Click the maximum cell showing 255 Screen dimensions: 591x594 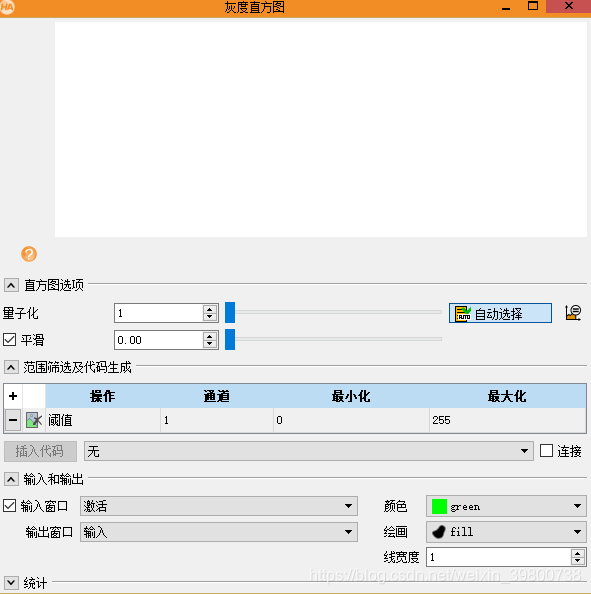pos(508,420)
